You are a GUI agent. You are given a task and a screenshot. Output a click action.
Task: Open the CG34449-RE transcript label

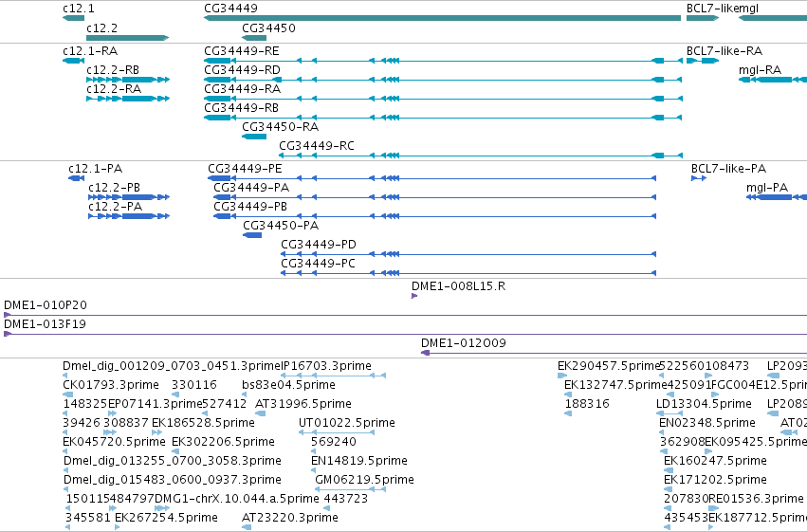click(242, 51)
